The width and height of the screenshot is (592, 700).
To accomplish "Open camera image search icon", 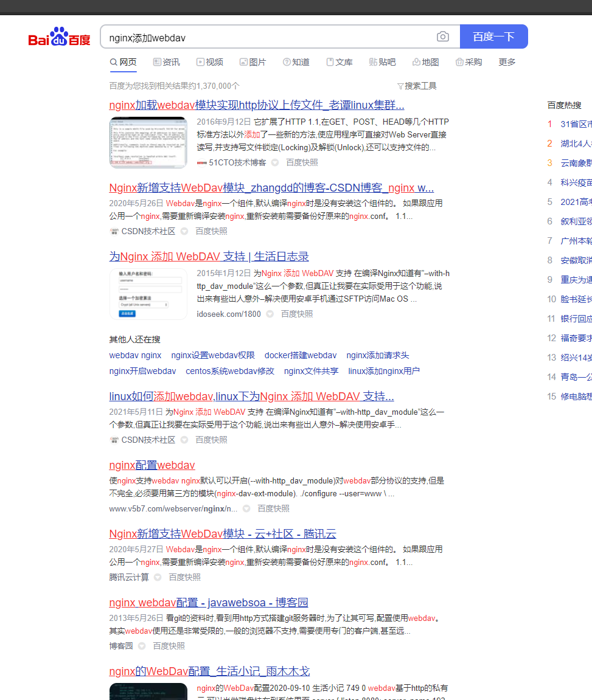I will point(442,36).
